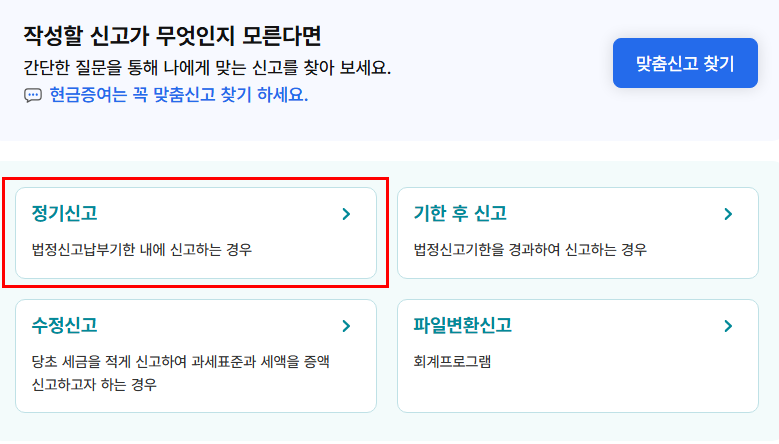Select the 정기신고 title text
The width and height of the screenshot is (779, 444).
[x=65, y=214]
